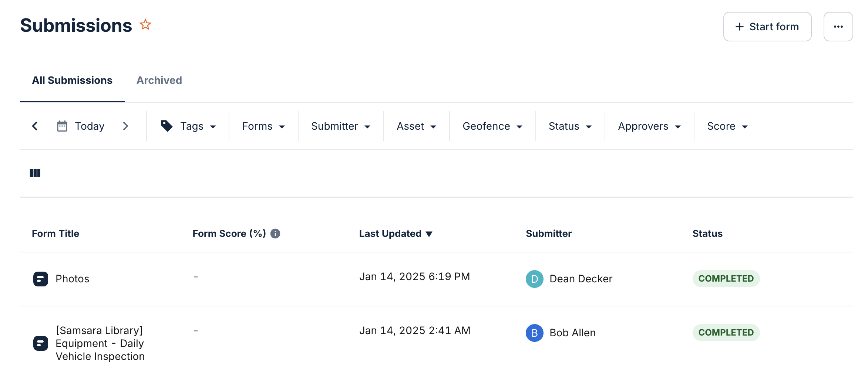868x374 pixels.
Task: Toggle Last Updated sort order
Action: tap(396, 233)
